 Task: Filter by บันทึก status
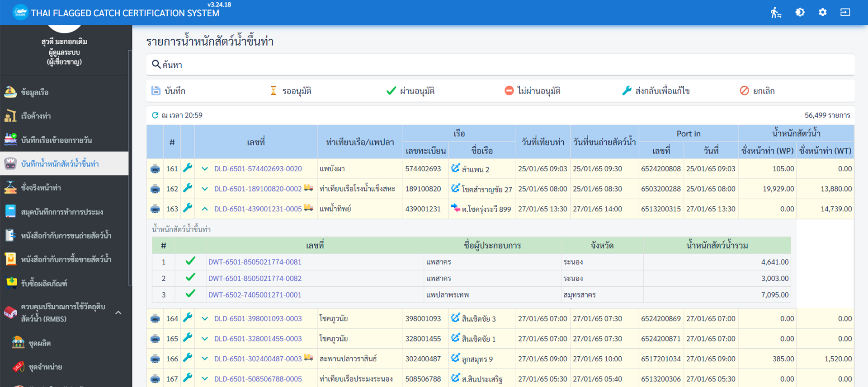168,91
